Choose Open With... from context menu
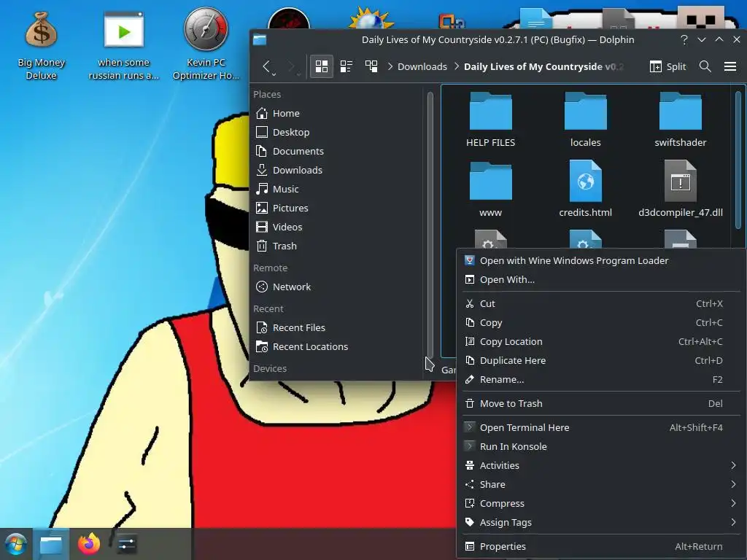The width and height of the screenshot is (747, 560). [601, 279]
